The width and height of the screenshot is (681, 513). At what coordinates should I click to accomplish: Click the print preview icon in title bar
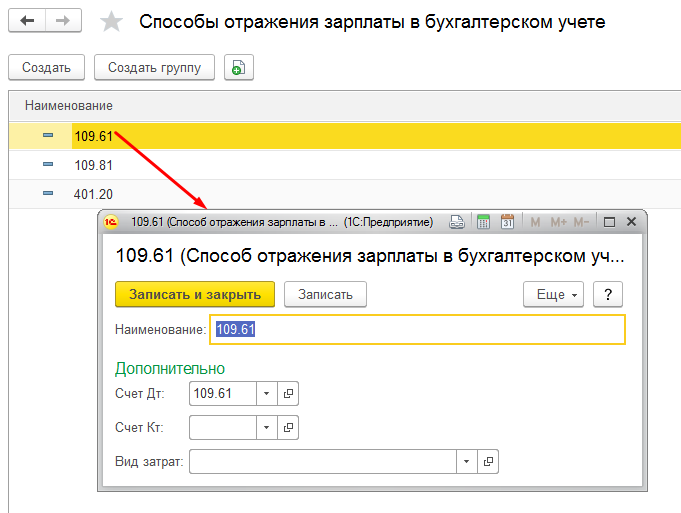458,222
